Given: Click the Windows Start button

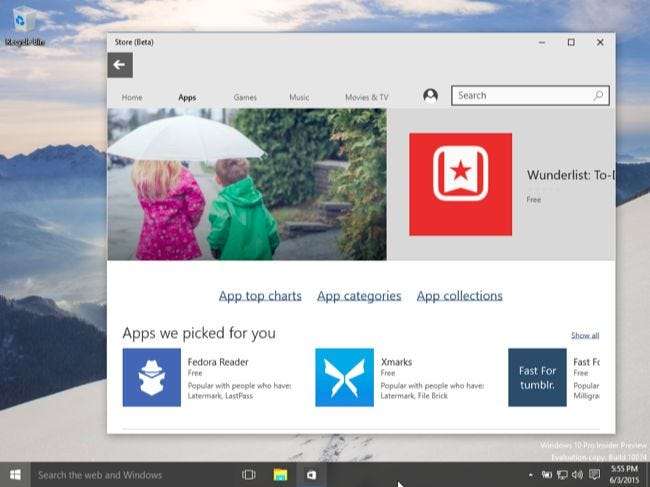Looking at the screenshot, I should click(15, 474).
